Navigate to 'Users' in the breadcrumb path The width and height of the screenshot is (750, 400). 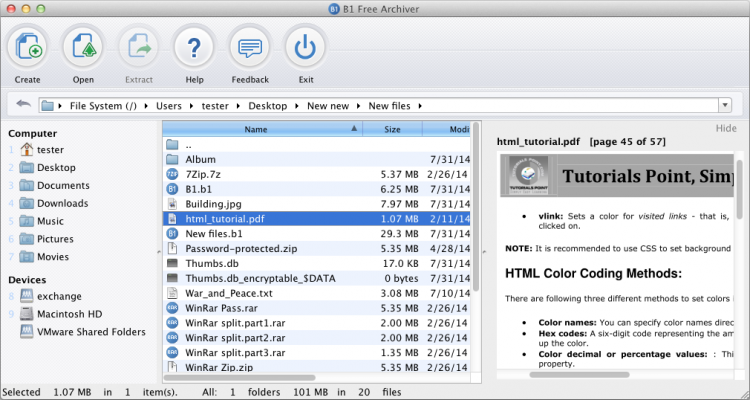(x=169, y=105)
